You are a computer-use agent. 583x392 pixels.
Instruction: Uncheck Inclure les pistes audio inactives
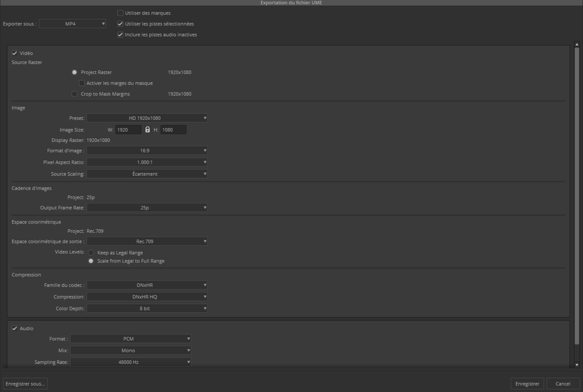tap(120, 34)
